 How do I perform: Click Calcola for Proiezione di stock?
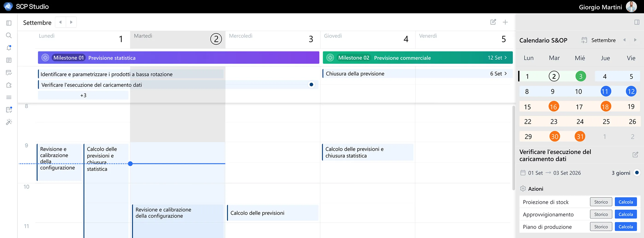pos(626,202)
